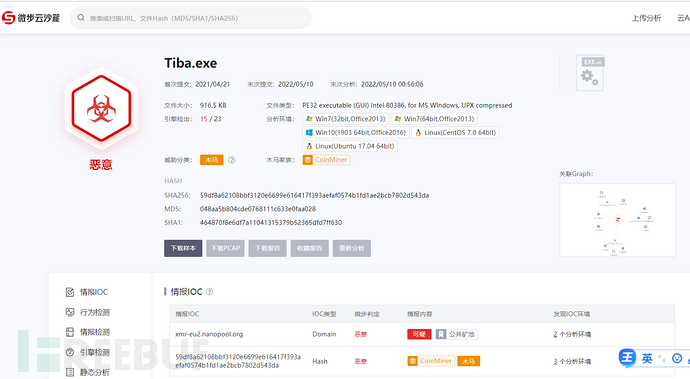Select 情报IOC in the sidebar

coord(94,292)
